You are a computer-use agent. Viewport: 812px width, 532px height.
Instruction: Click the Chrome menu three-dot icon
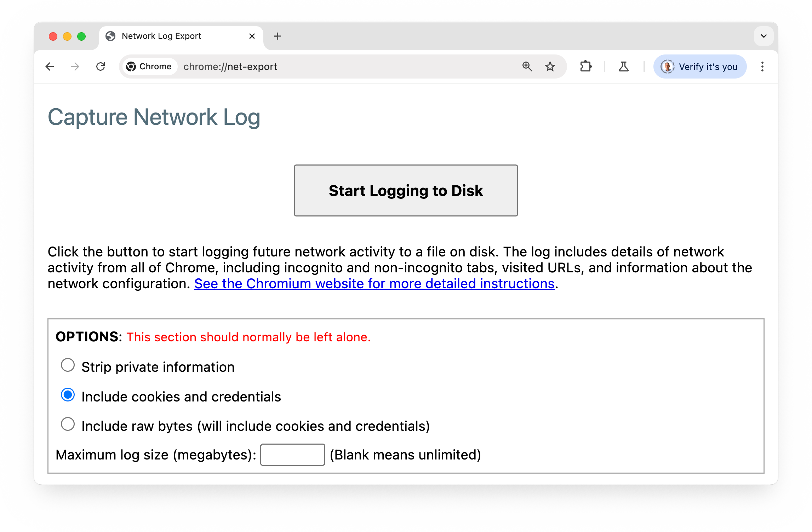click(762, 66)
